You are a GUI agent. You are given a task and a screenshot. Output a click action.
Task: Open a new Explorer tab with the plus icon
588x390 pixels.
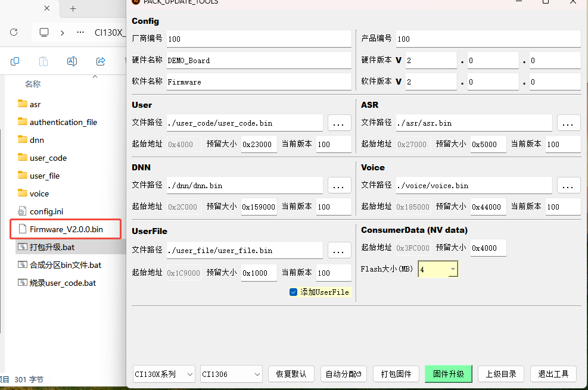(x=71, y=9)
